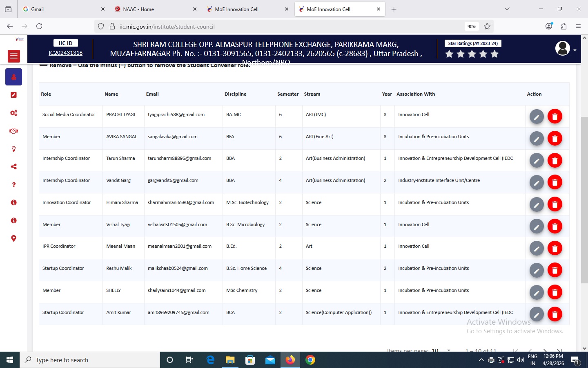
Task: Switch to the Gmail tab
Action: [65, 9]
